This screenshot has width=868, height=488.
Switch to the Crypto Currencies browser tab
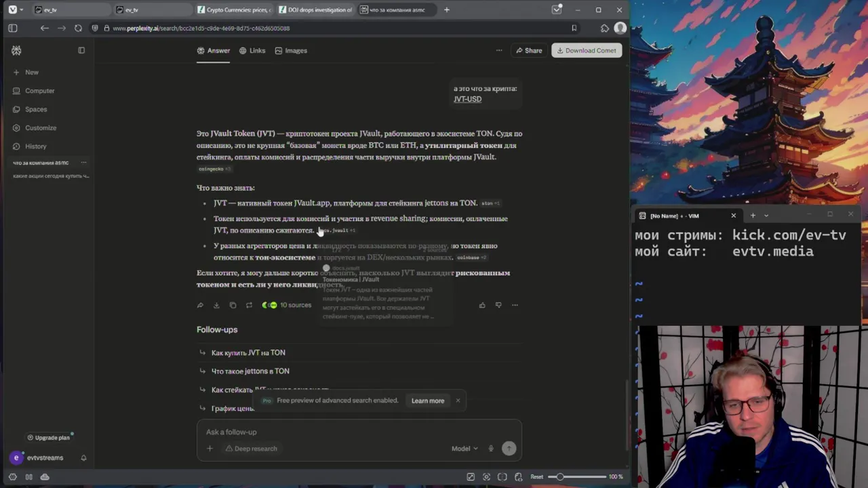click(x=234, y=9)
